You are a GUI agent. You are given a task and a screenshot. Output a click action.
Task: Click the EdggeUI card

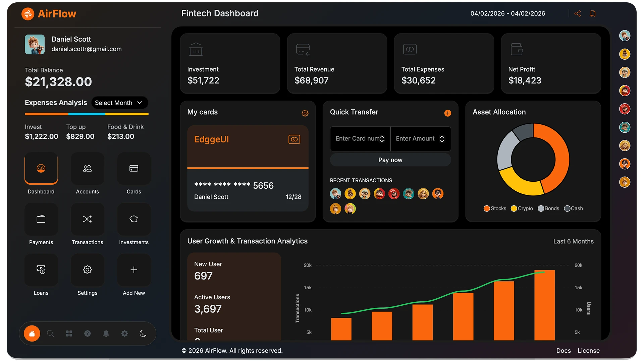click(248, 168)
